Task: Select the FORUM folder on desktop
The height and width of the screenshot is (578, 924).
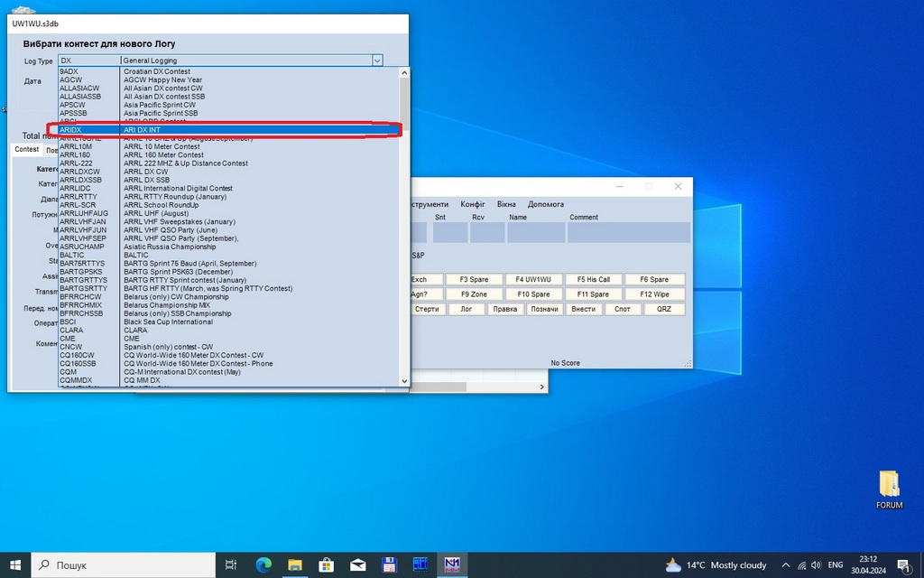Action: click(889, 490)
